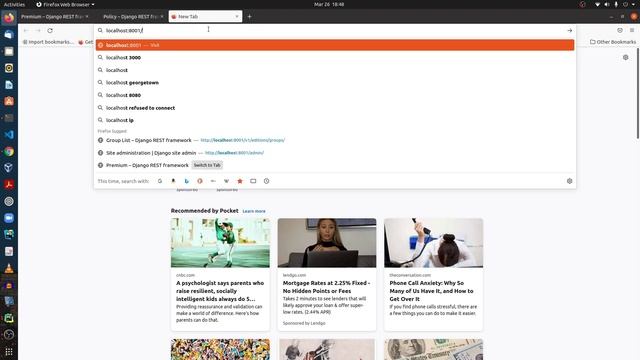Switch to Policy – Django REST framework tab
The image size is (640, 360).
(x=130, y=17)
